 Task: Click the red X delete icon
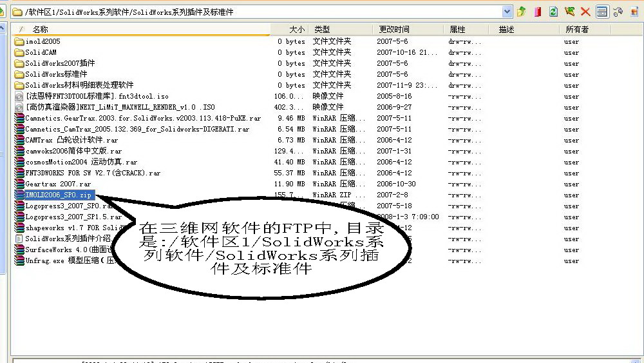(585, 12)
